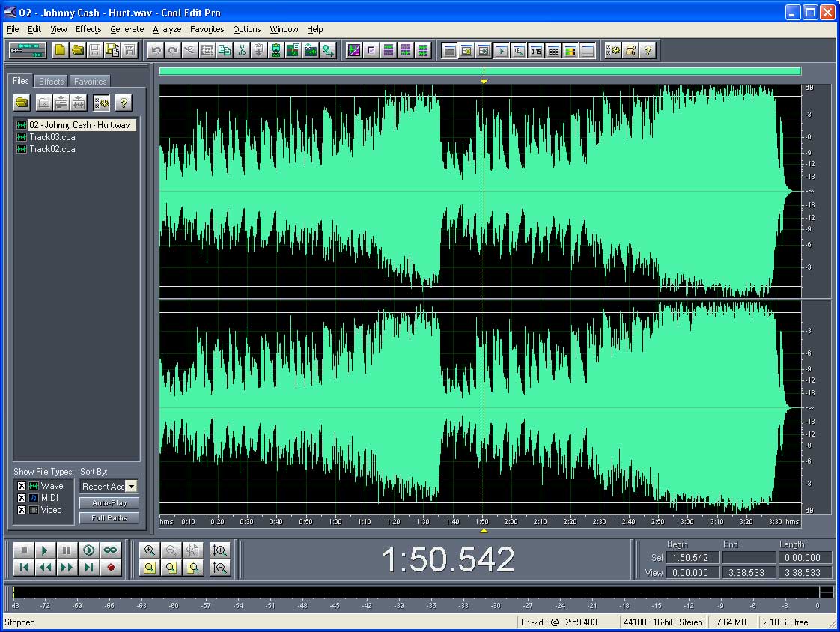Viewport: 840px width, 632px height.
Task: Copy the selection with the toolbar icon
Action: point(225,50)
